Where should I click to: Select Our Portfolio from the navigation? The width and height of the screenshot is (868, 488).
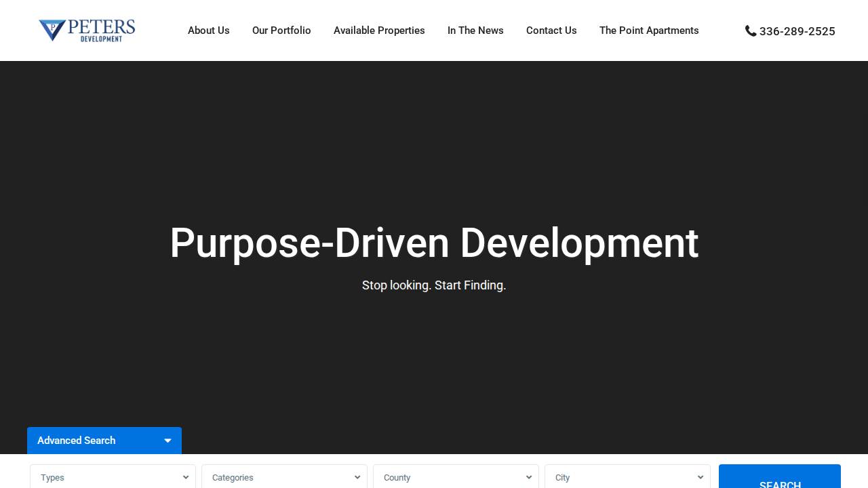coord(281,30)
